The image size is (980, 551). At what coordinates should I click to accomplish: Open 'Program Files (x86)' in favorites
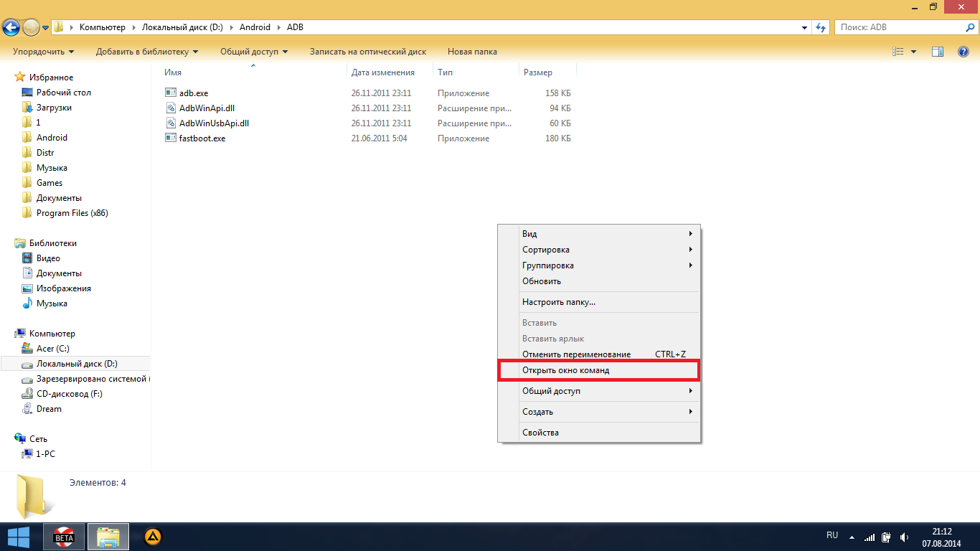point(72,212)
